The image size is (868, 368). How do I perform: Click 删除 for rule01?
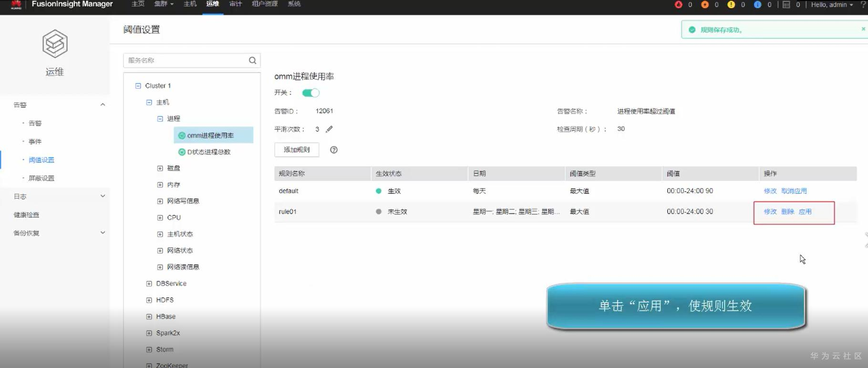(788, 211)
